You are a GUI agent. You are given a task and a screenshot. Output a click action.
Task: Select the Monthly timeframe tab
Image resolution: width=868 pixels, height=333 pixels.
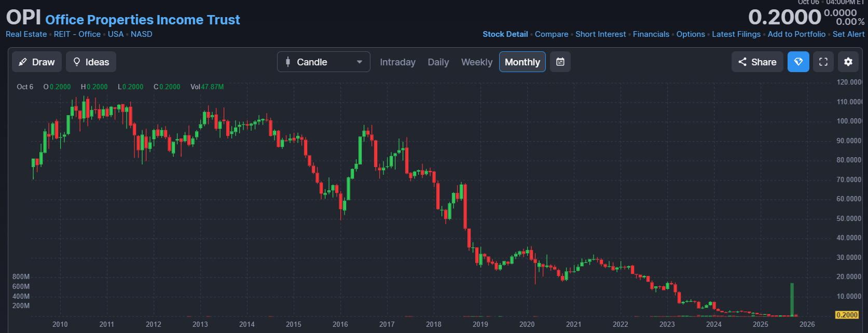click(522, 62)
